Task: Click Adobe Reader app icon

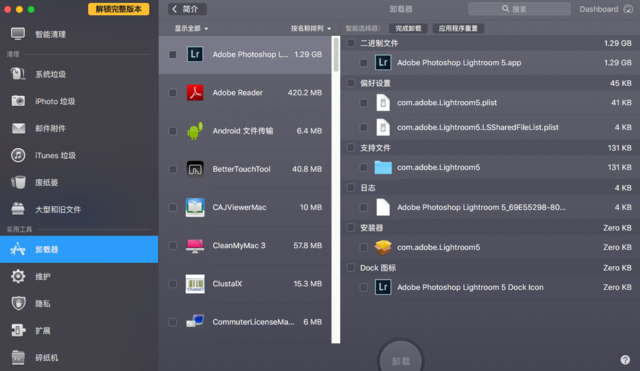Action: [x=195, y=92]
